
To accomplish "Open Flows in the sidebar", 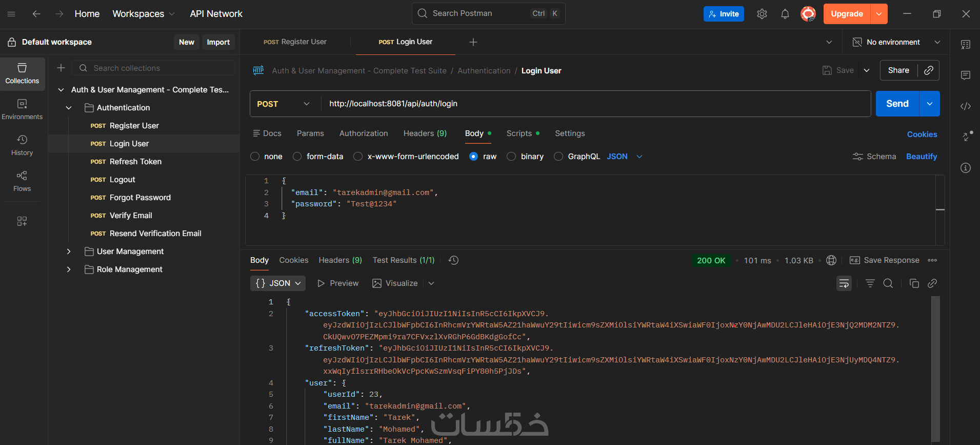I will pos(22,182).
